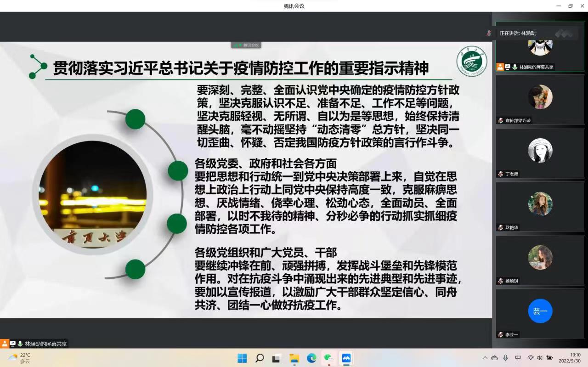
Task: Click muted mic icon beside 丁老师
Action: click(x=501, y=174)
